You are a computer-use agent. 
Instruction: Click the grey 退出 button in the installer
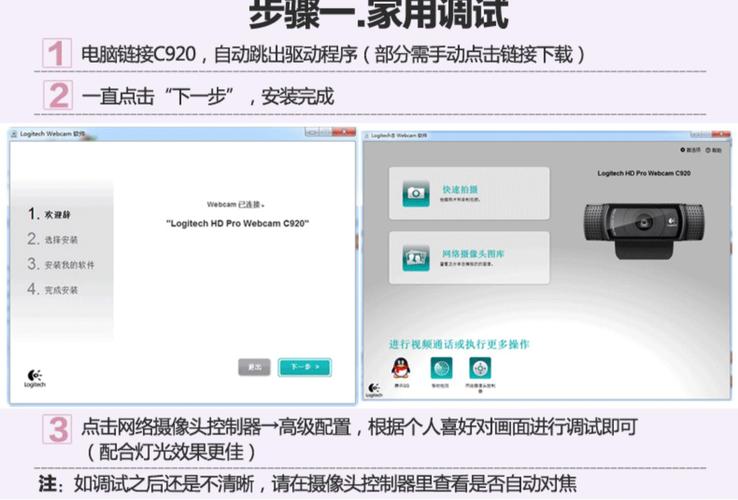point(254,367)
